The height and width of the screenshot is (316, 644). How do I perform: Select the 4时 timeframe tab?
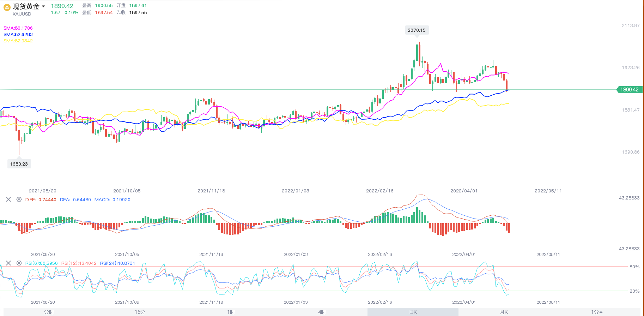coord(322,312)
